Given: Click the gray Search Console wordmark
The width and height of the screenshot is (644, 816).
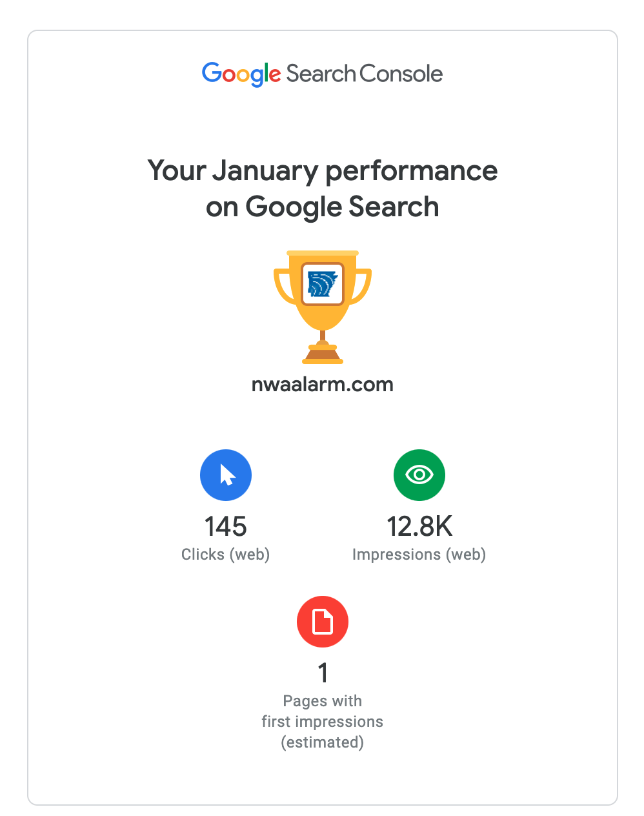Looking at the screenshot, I should point(365,74).
